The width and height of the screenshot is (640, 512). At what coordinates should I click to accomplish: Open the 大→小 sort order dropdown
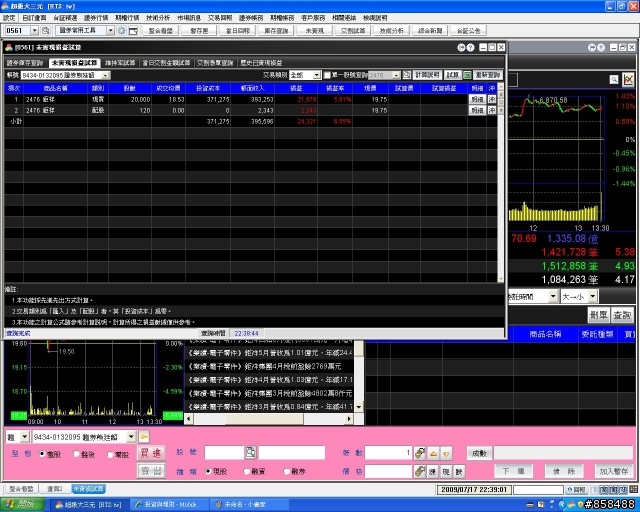593,296
